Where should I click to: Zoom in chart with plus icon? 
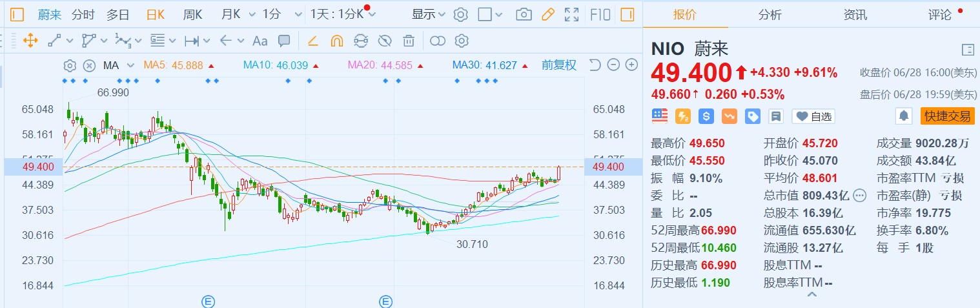click(632, 65)
